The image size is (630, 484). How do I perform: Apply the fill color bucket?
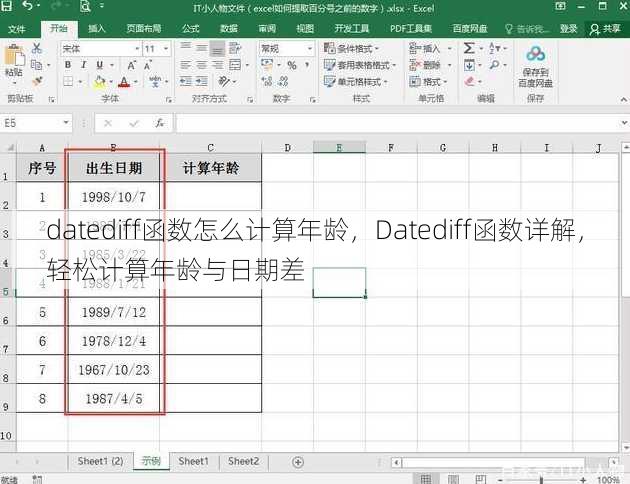pyautogui.click(x=100, y=82)
